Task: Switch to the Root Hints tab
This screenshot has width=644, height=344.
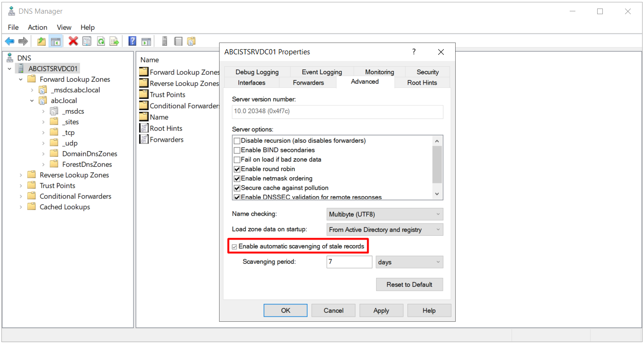Action: pyautogui.click(x=422, y=83)
